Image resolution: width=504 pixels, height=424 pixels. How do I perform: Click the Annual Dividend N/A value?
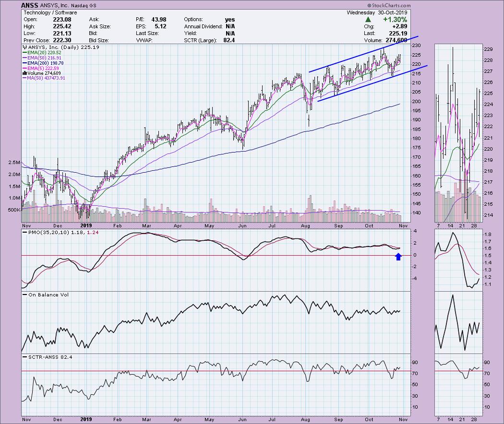(230, 26)
